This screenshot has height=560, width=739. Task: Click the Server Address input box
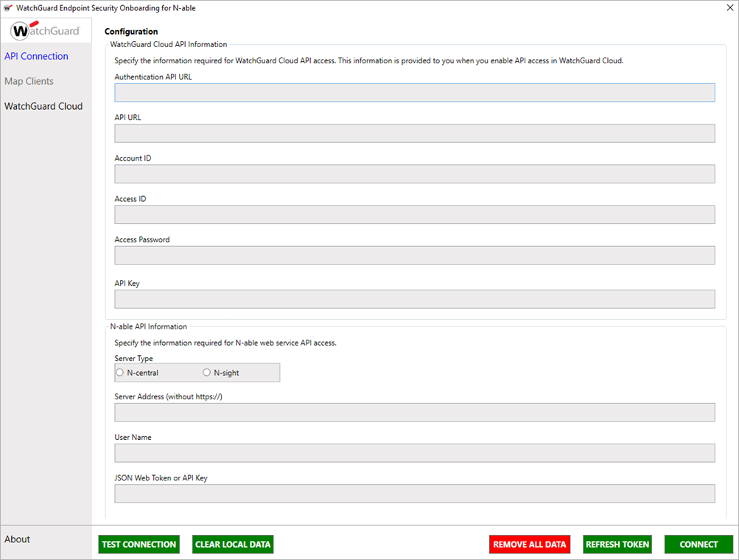pyautogui.click(x=414, y=412)
